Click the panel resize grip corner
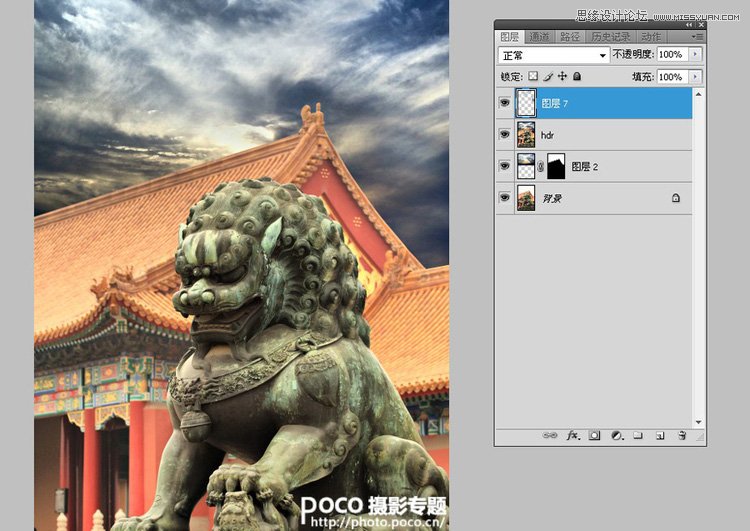 tap(700, 437)
